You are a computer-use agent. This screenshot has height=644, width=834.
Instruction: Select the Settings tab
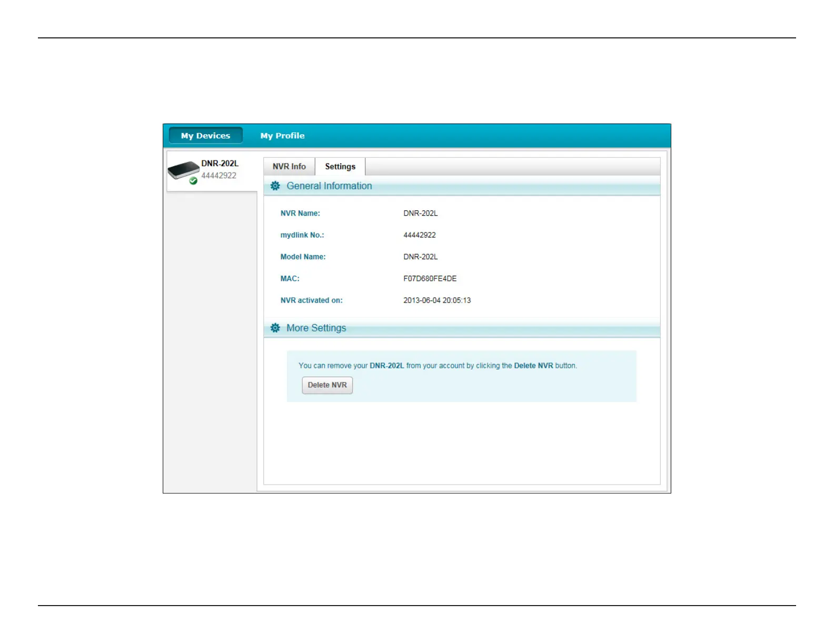tap(340, 166)
